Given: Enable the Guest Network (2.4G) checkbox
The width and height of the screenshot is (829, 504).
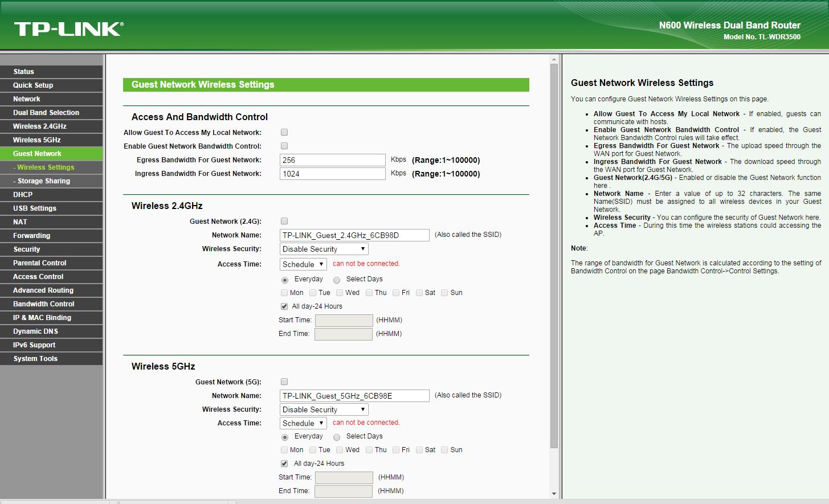Looking at the screenshot, I should (x=284, y=221).
